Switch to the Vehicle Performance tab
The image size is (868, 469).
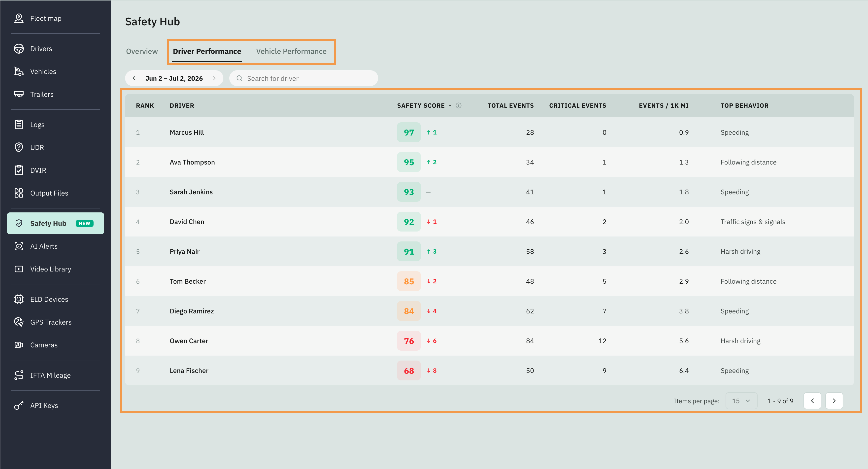tap(291, 51)
